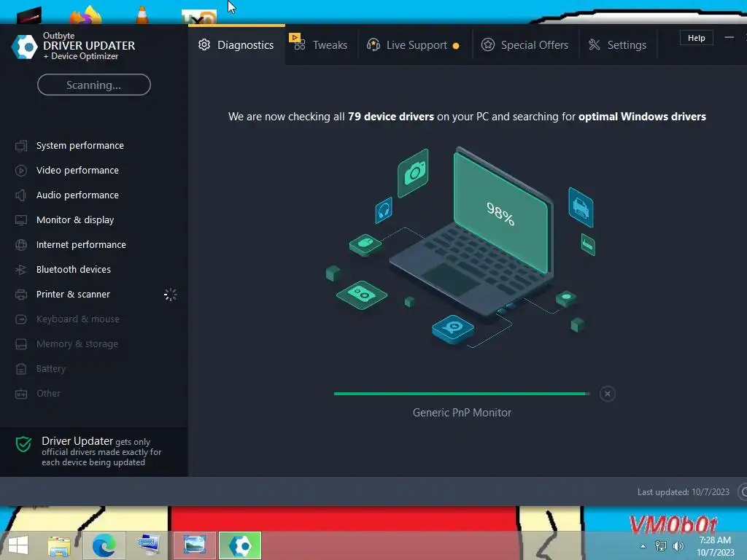Screen dimensions: 747x560
Task: Click the System performance icon
Action: [21, 146]
